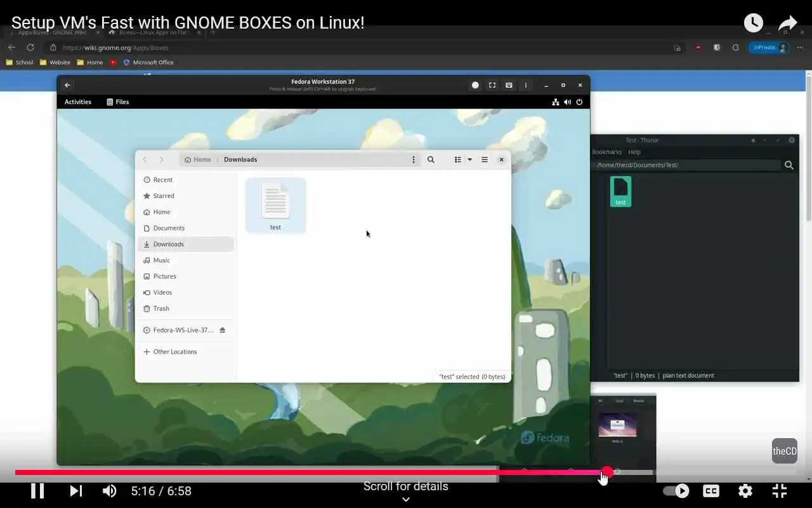The image size is (812, 508).
Task: Select Fedora-WS-Live-37 volume in sidebar
Action: 178,330
